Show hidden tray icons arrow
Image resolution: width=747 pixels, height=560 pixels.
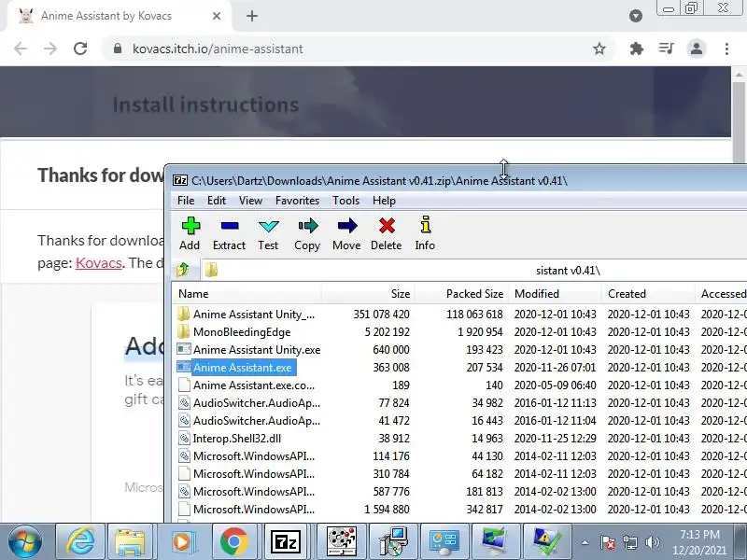pyautogui.click(x=585, y=542)
